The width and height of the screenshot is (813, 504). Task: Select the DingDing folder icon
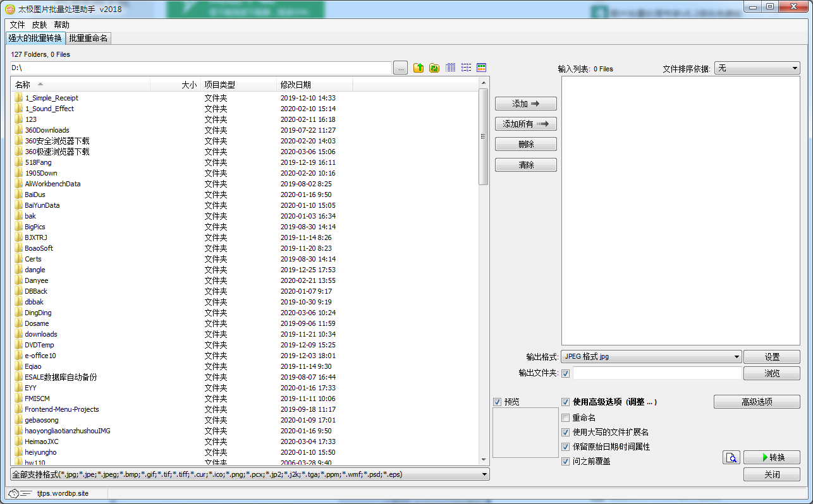(x=19, y=313)
